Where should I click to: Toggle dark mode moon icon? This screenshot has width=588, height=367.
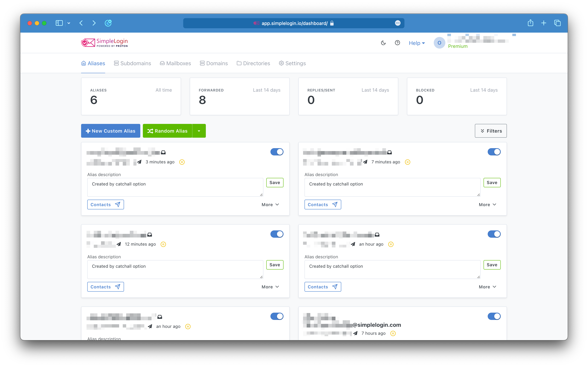383,43
